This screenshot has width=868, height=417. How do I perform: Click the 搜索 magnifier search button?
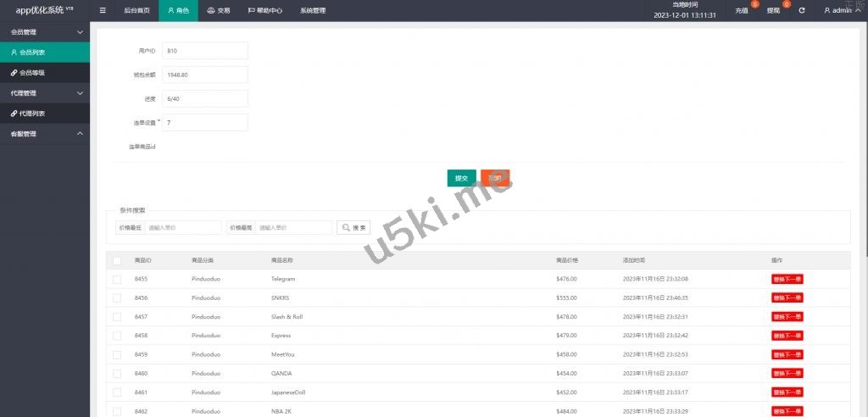coord(354,228)
